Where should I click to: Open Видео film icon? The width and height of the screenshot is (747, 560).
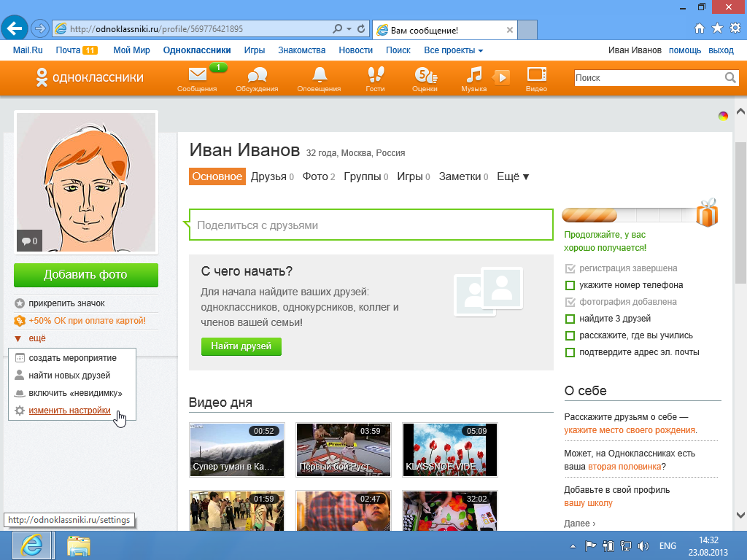pos(536,75)
